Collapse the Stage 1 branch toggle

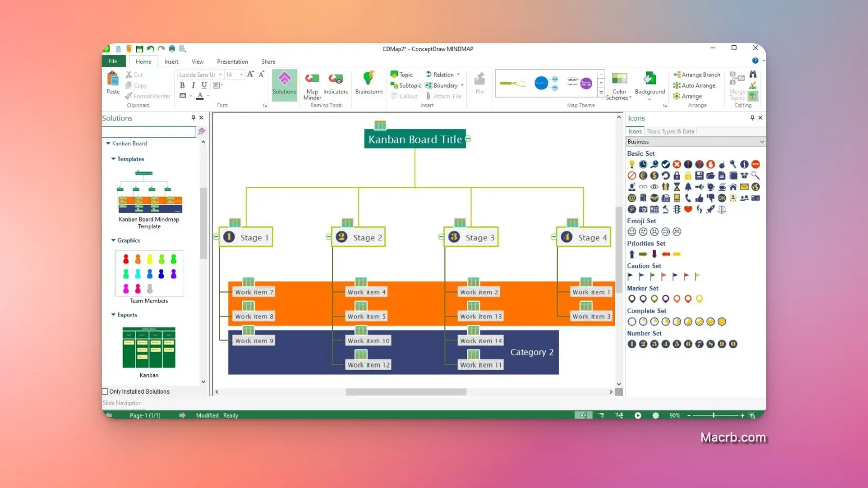pos(216,237)
